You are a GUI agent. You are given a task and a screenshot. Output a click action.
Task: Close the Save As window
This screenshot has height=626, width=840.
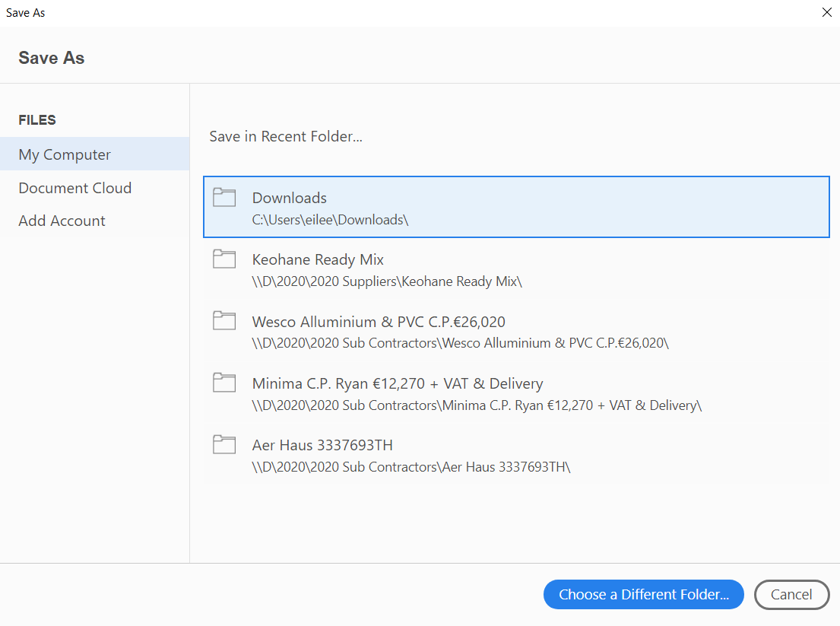(826, 12)
